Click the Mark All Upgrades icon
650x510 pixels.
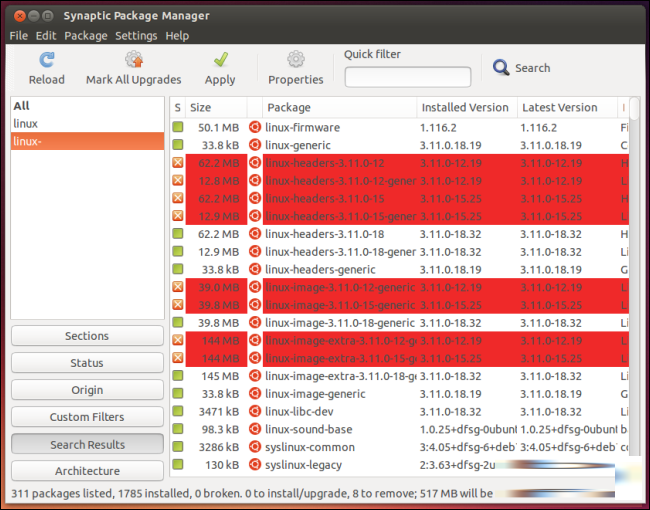(134, 60)
